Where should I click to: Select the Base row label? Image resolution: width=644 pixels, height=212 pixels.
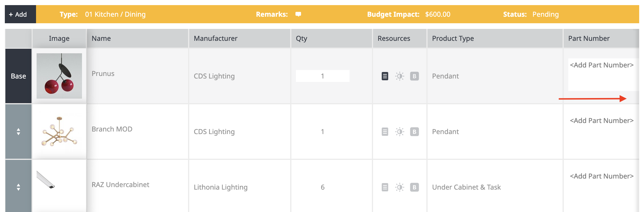pyautogui.click(x=18, y=76)
